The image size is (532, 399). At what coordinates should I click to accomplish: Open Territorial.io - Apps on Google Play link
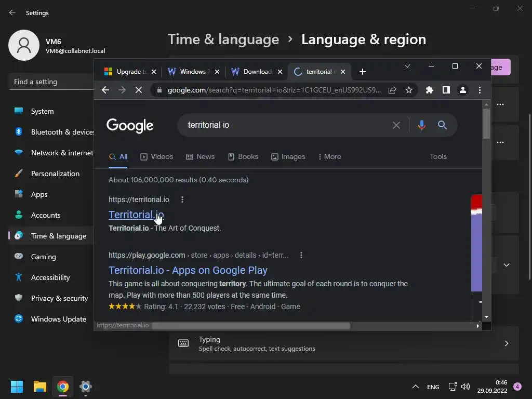(x=188, y=270)
